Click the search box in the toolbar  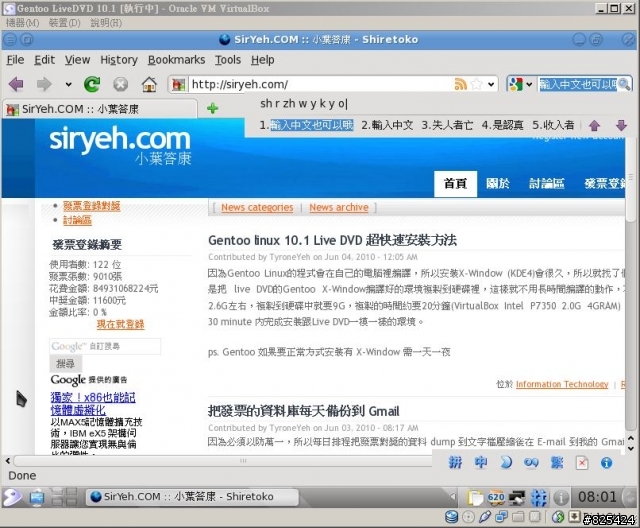point(577,84)
